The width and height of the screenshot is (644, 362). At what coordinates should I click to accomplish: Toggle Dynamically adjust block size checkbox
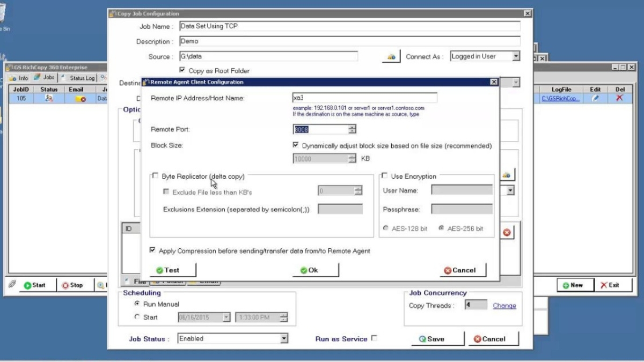[x=296, y=145]
